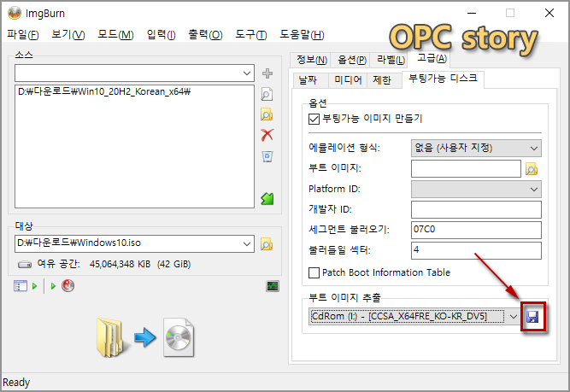Browse for destination file icon
This screenshot has height=392, width=570.
click(267, 244)
